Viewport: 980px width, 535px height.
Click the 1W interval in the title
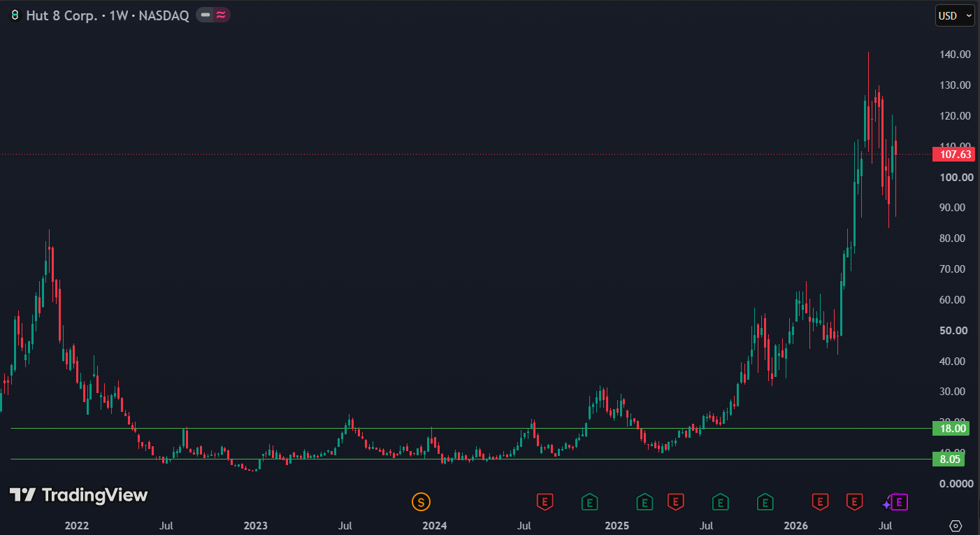[117, 15]
